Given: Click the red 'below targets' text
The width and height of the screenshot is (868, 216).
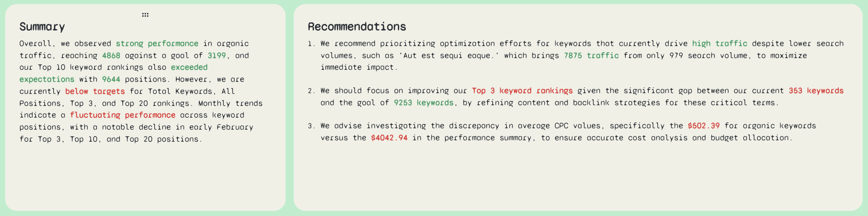Looking at the screenshot, I should coord(95,91).
